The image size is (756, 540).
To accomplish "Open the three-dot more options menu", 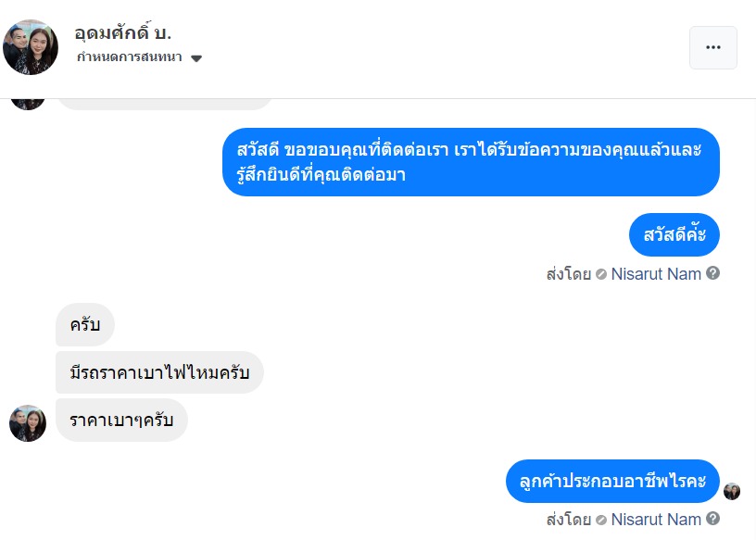I will (x=712, y=47).
